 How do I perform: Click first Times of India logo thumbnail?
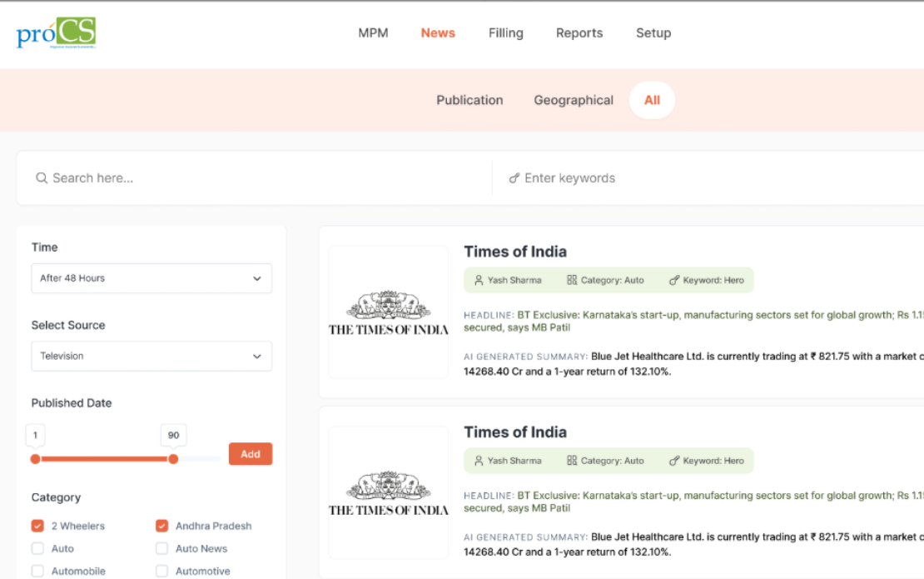tap(389, 312)
